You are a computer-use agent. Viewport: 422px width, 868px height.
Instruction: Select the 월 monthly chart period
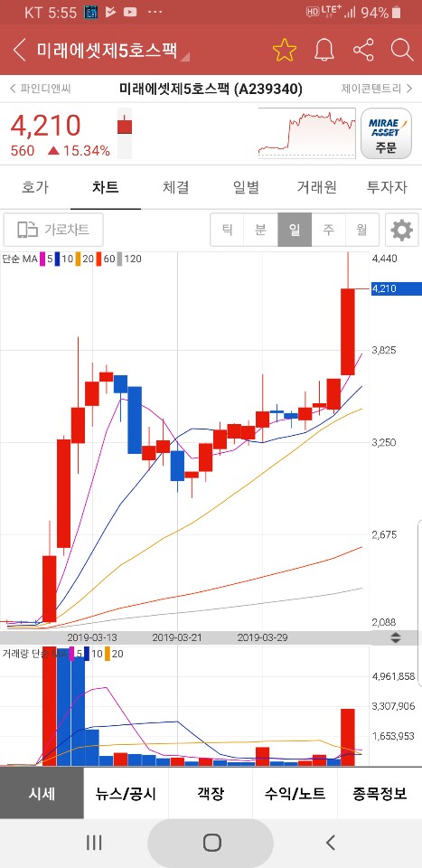click(362, 230)
